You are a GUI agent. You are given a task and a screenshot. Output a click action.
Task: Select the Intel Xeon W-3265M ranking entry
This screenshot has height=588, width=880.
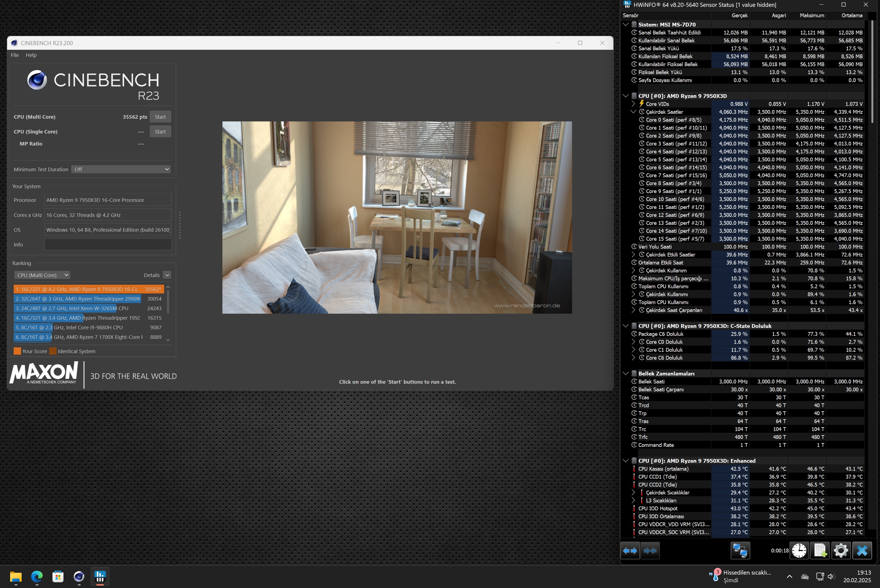[89, 308]
